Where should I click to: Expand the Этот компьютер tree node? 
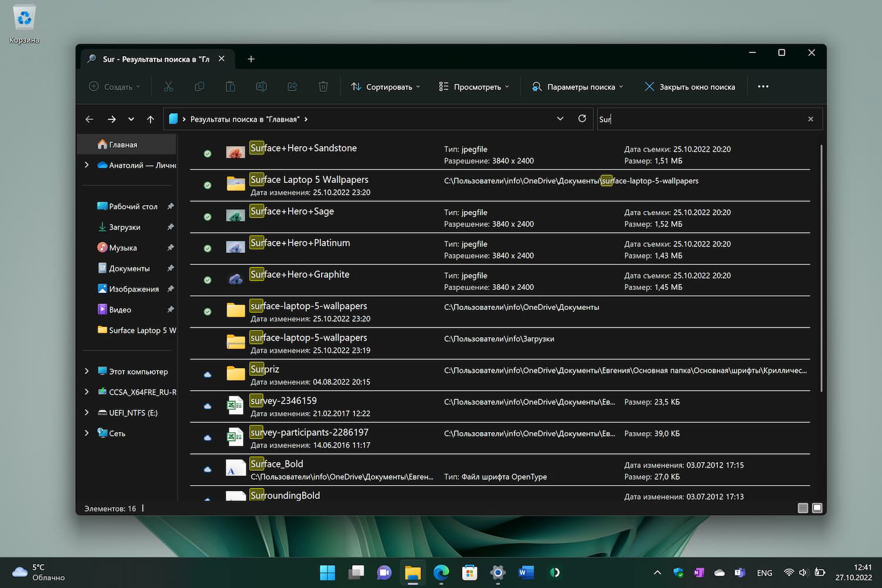point(87,371)
